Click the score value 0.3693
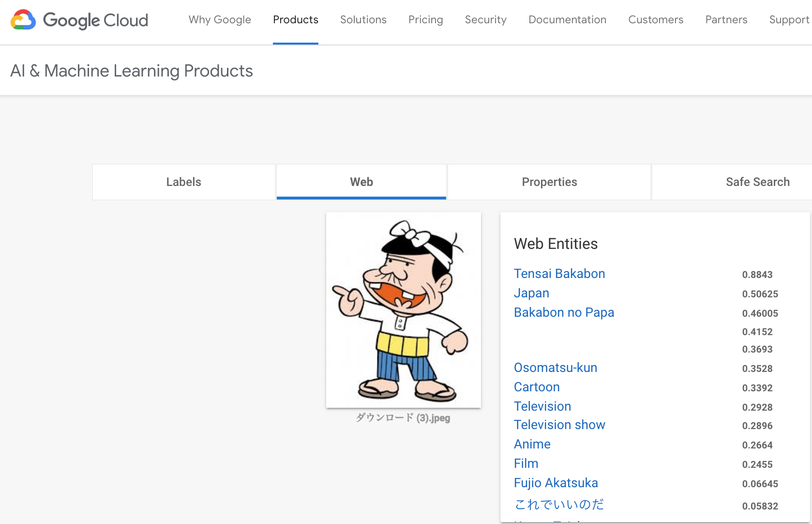The image size is (812, 524). [x=757, y=349]
